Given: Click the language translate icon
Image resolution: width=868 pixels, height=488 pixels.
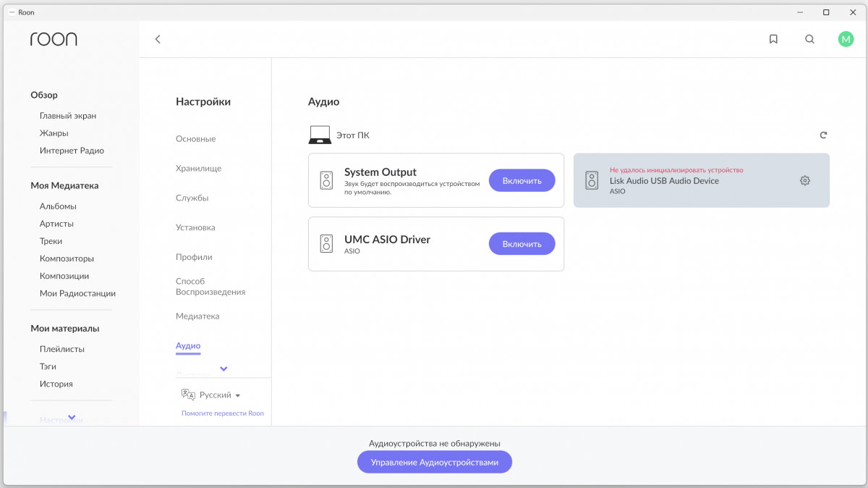Looking at the screenshot, I should point(188,395).
